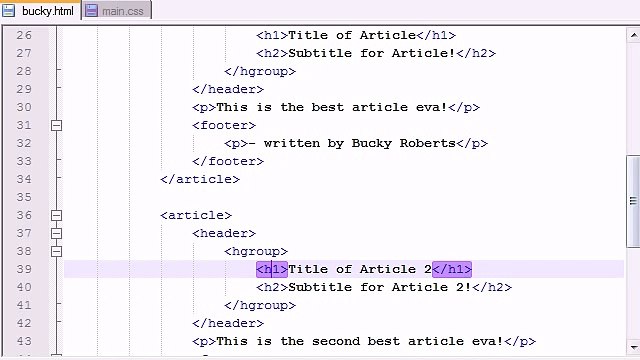Click the scrollbar up arrow
640x360 pixels.
coord(633,35)
